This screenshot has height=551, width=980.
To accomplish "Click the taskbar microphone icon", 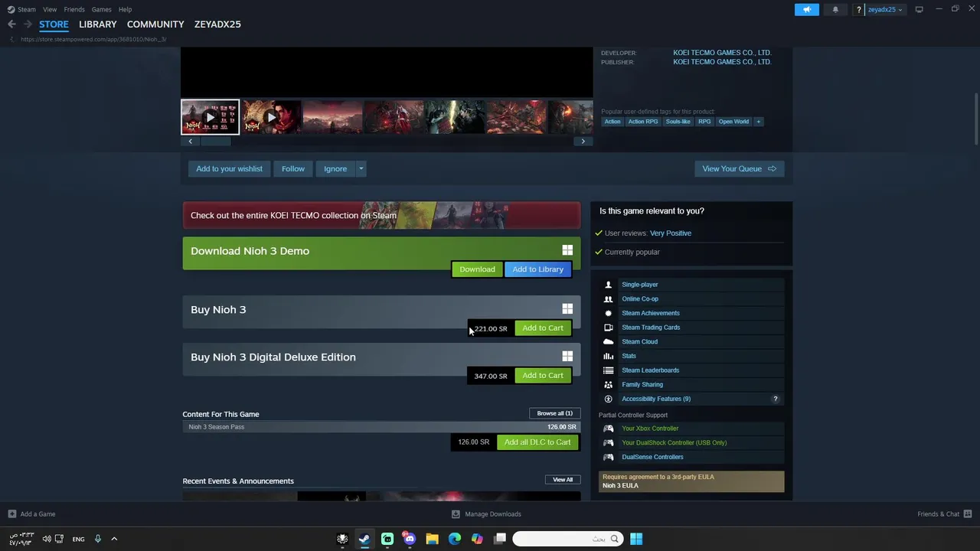I will pyautogui.click(x=97, y=539).
